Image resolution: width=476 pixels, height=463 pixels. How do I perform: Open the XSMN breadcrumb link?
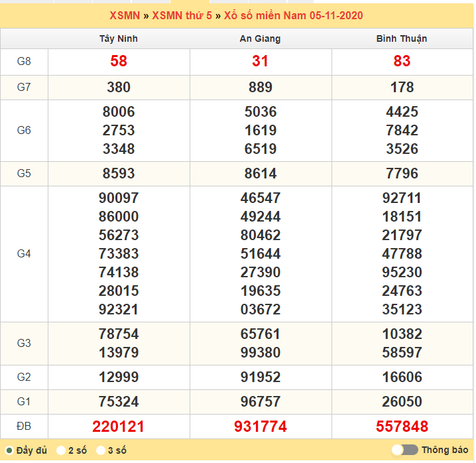[x=125, y=15]
